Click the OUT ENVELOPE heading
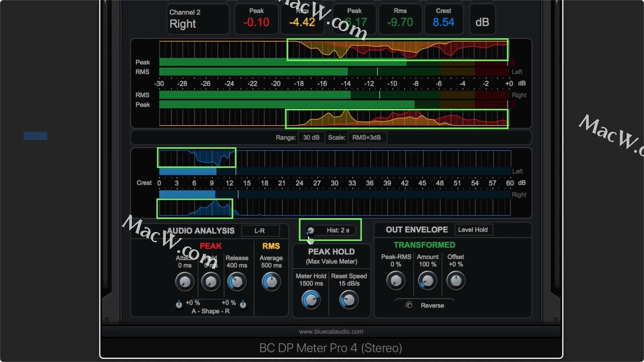Image resolution: width=644 pixels, height=362 pixels. 417,230
